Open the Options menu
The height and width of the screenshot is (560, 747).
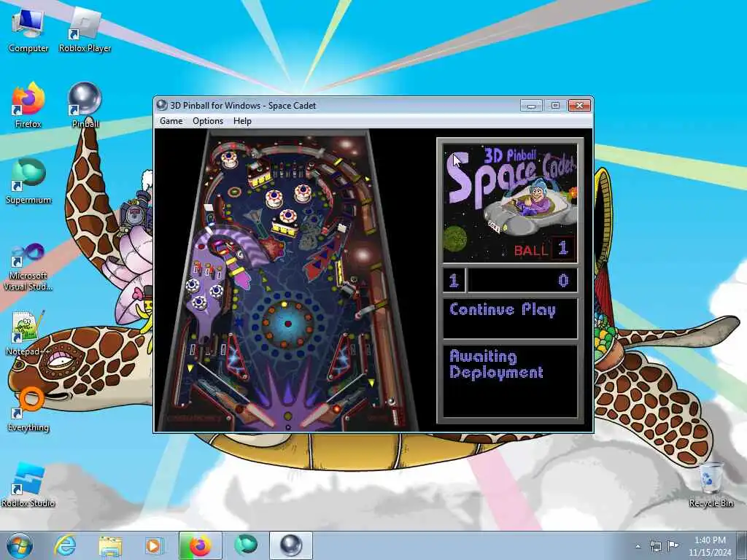(208, 121)
